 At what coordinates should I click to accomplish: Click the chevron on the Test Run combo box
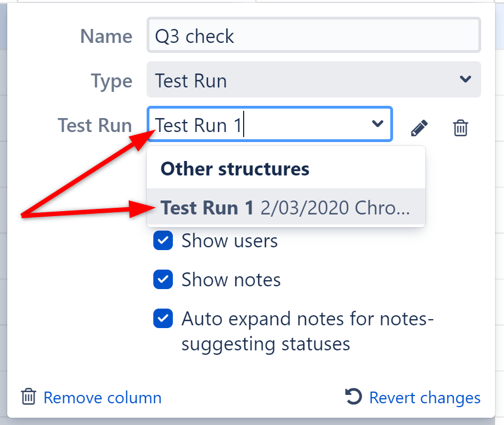coord(378,124)
